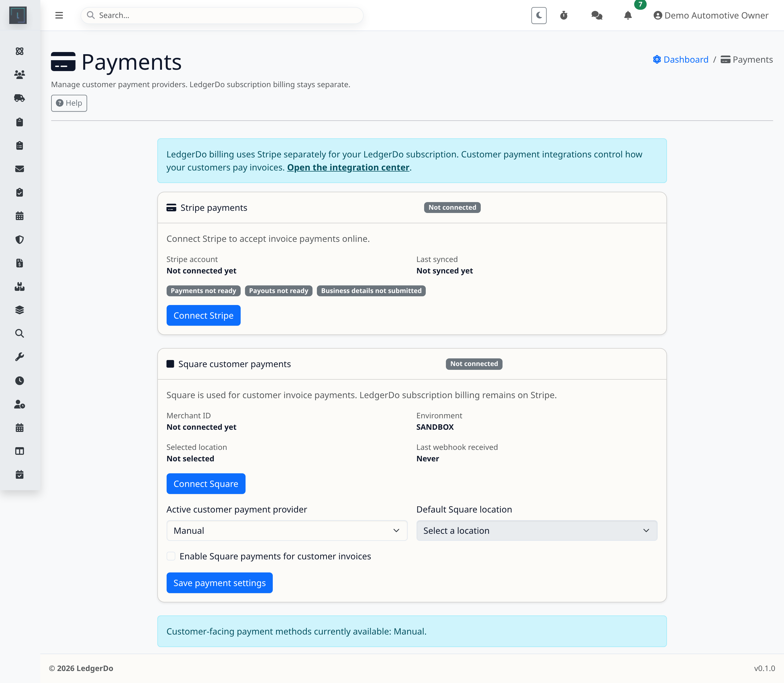Image resolution: width=784 pixels, height=683 pixels.
Task: Click the two-column layout sidebar icon
Action: coord(19,451)
